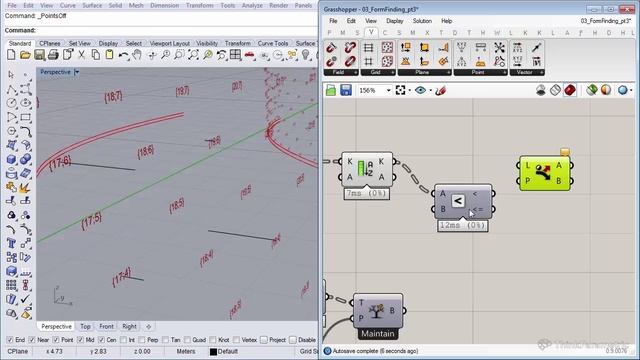Click the yellow-green component's center icon

pyautogui.click(x=543, y=172)
